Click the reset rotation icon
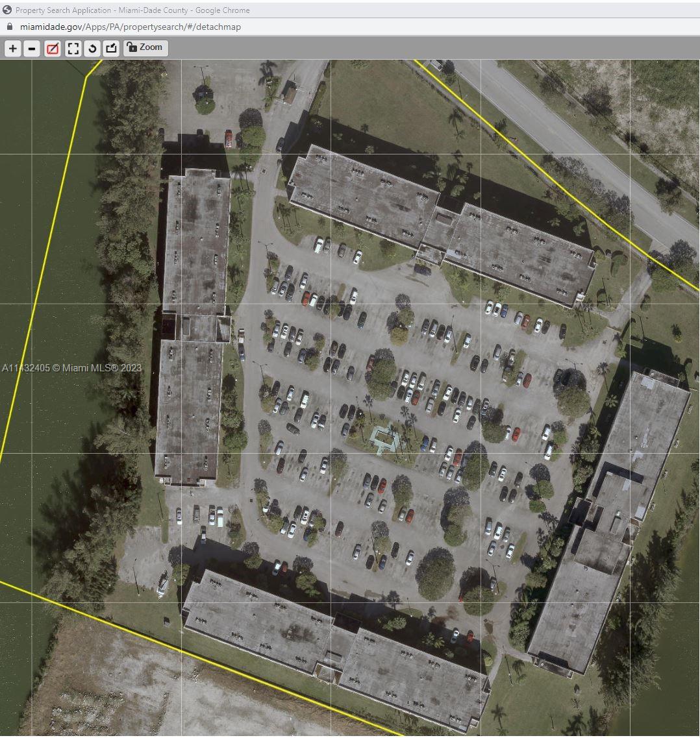The height and width of the screenshot is (738, 700). click(x=92, y=48)
